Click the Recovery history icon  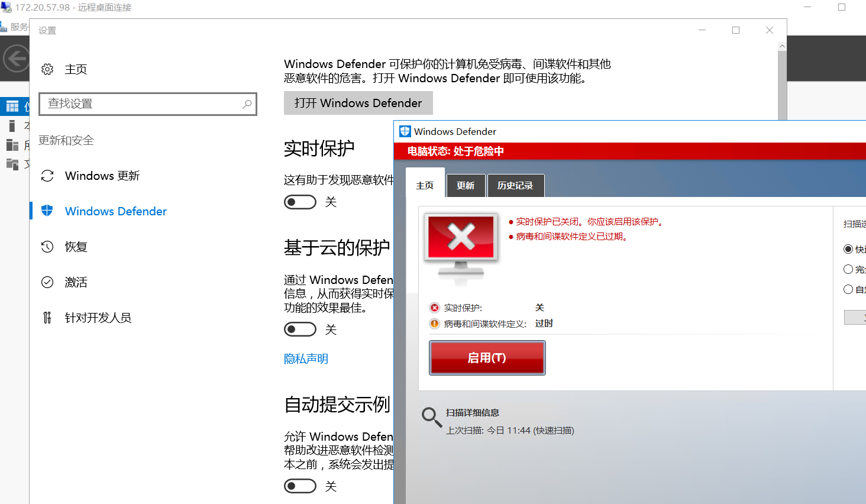pos(47,247)
